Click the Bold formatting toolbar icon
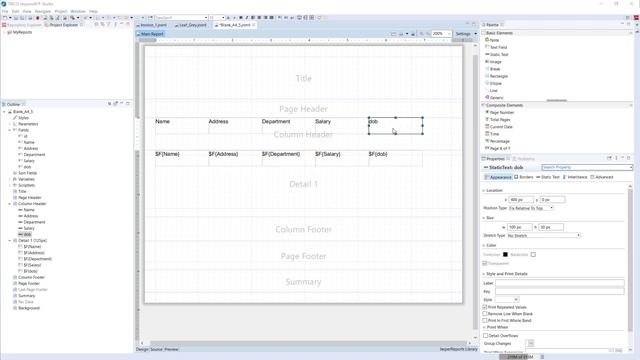The image size is (640, 360). coord(241,18)
